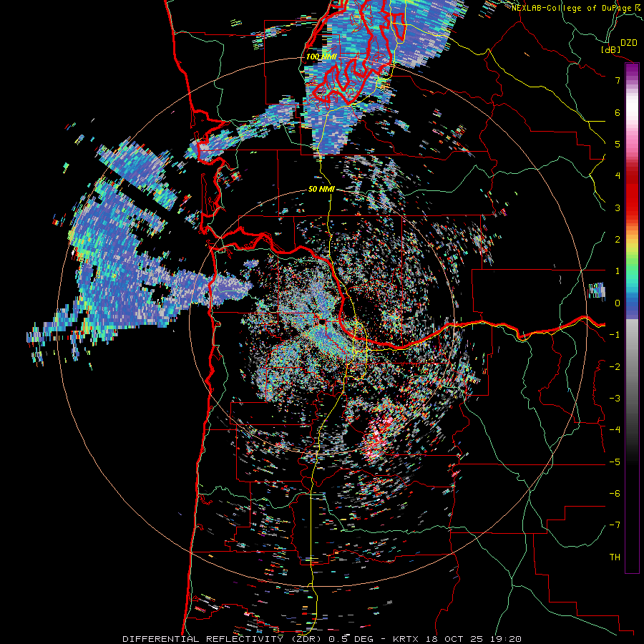The image size is (644, 644).
Task: Click the -6 value on the scale
Action: coord(615,494)
